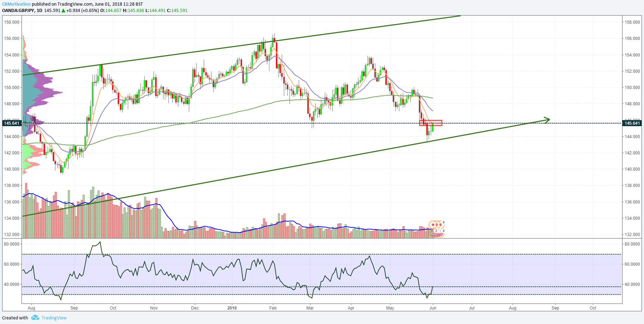Click 150.000 on the left price axis

click(12, 88)
